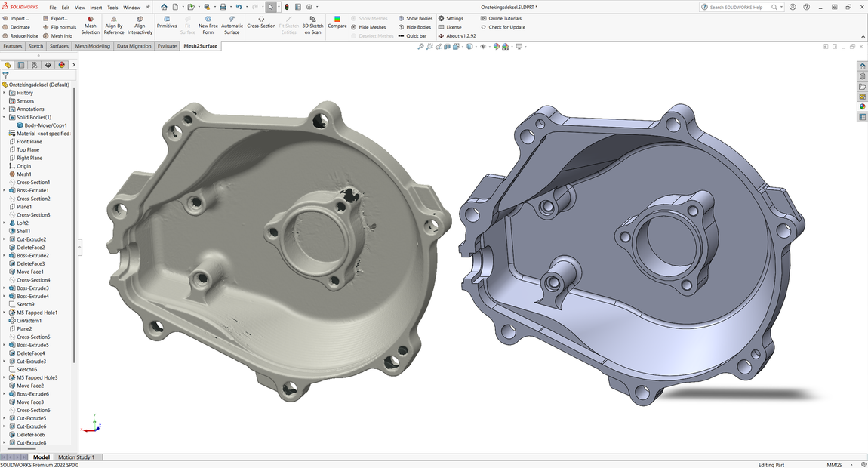This screenshot has width=868, height=468.
Task: Open the Primitives tool
Action: (167, 23)
